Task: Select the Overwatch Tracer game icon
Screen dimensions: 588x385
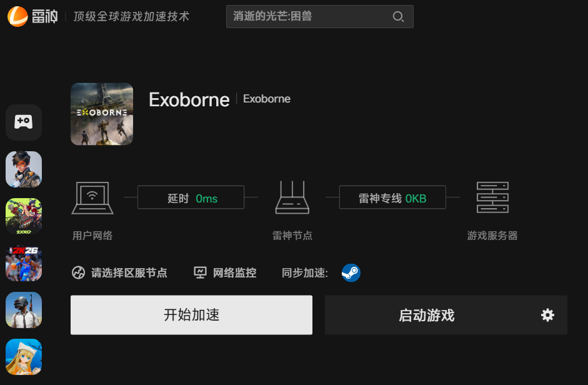Action: coord(24,169)
